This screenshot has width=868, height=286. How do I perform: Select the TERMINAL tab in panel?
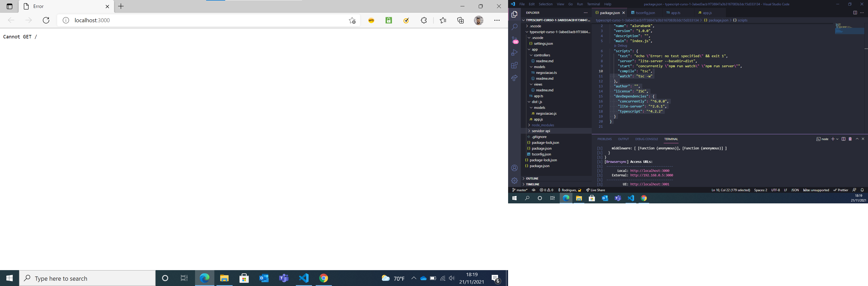[671, 139]
